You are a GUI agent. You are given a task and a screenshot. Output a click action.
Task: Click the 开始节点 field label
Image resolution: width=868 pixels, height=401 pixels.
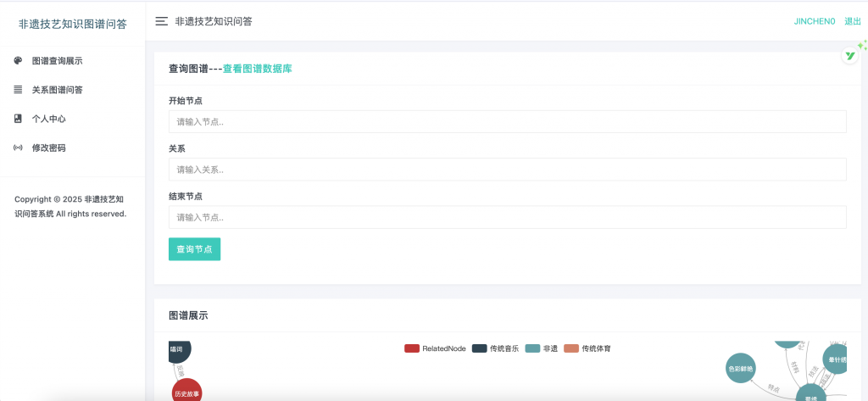pyautogui.click(x=186, y=101)
